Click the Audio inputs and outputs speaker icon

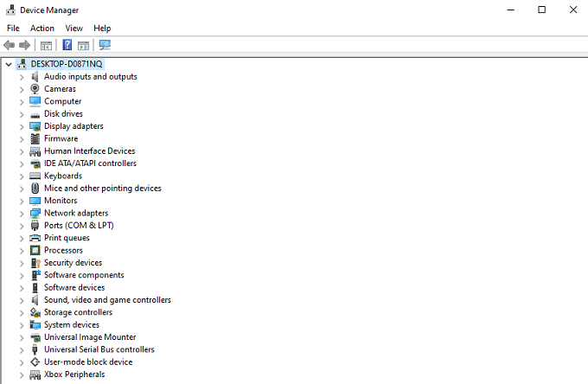click(x=35, y=76)
